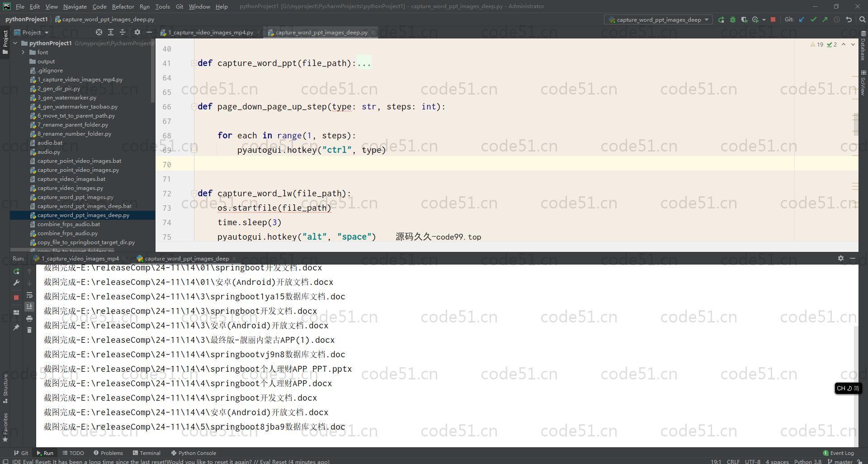Viewport: 868px width, 464px height.
Task: Fold page_down_page_up_step function
Action: pyautogui.click(x=193, y=107)
